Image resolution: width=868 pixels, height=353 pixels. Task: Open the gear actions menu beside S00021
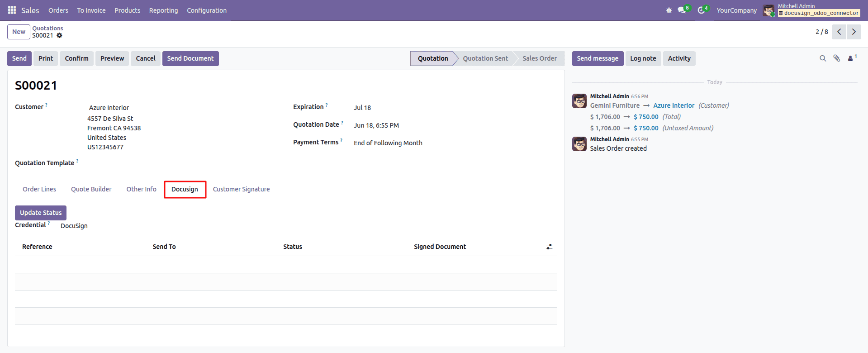coord(59,35)
